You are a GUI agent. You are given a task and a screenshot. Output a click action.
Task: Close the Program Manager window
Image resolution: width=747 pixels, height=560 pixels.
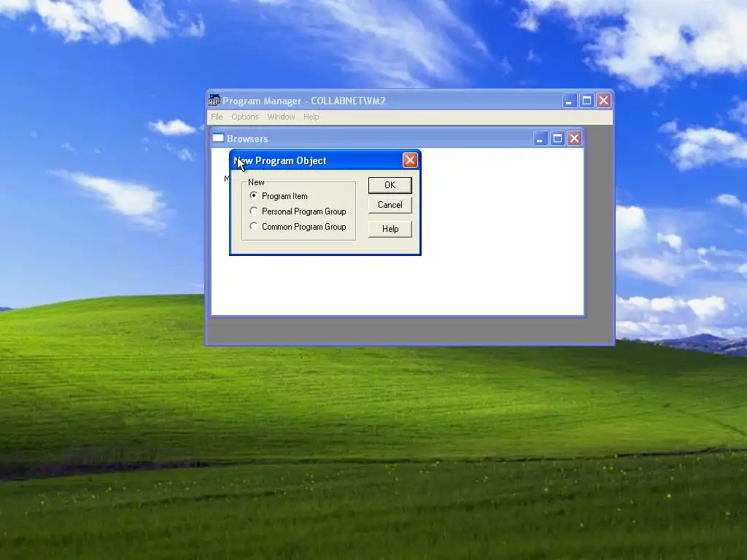pos(603,101)
